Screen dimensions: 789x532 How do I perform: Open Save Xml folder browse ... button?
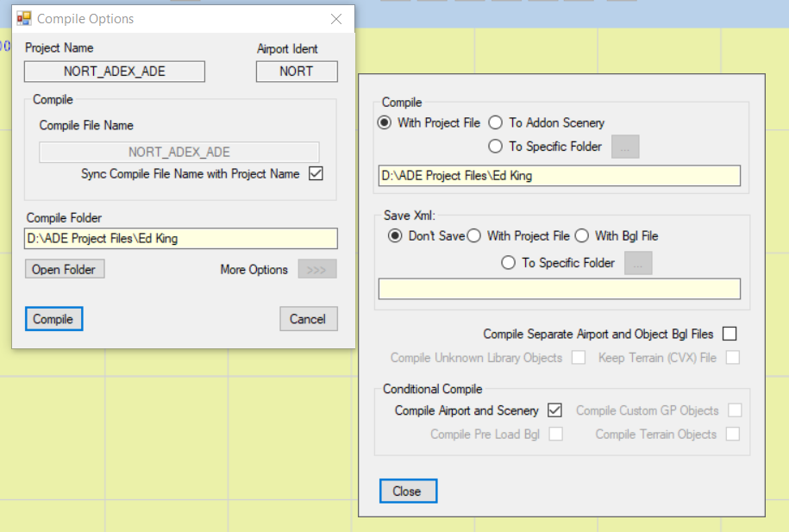638,263
